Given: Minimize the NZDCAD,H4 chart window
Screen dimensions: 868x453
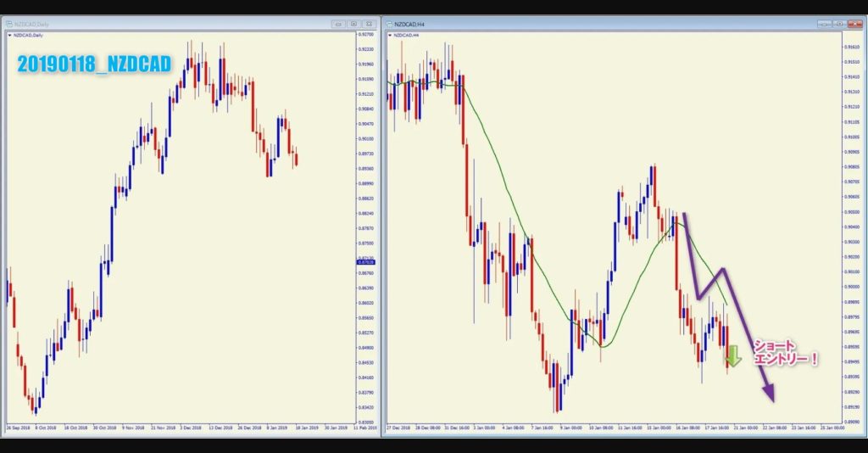Looking at the screenshot, I should [823, 25].
